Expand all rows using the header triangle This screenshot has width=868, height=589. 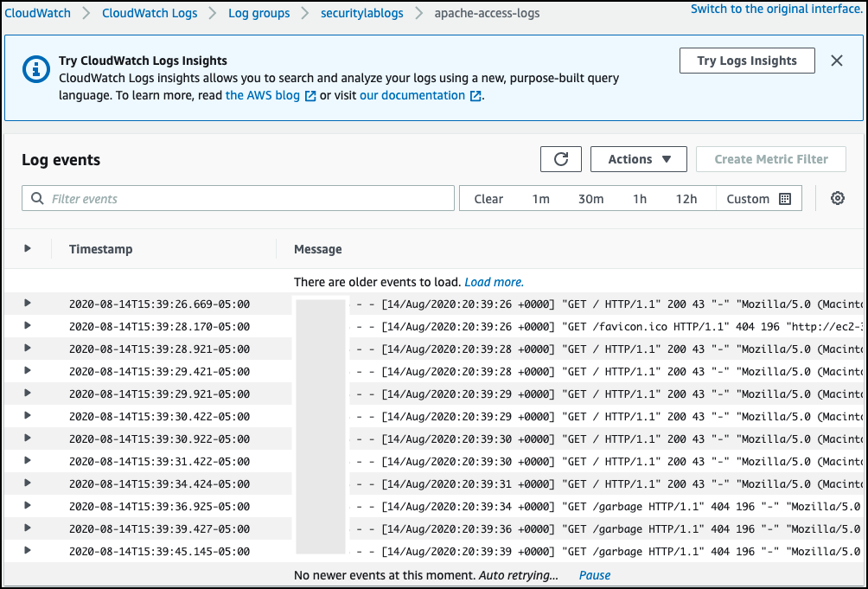click(27, 248)
